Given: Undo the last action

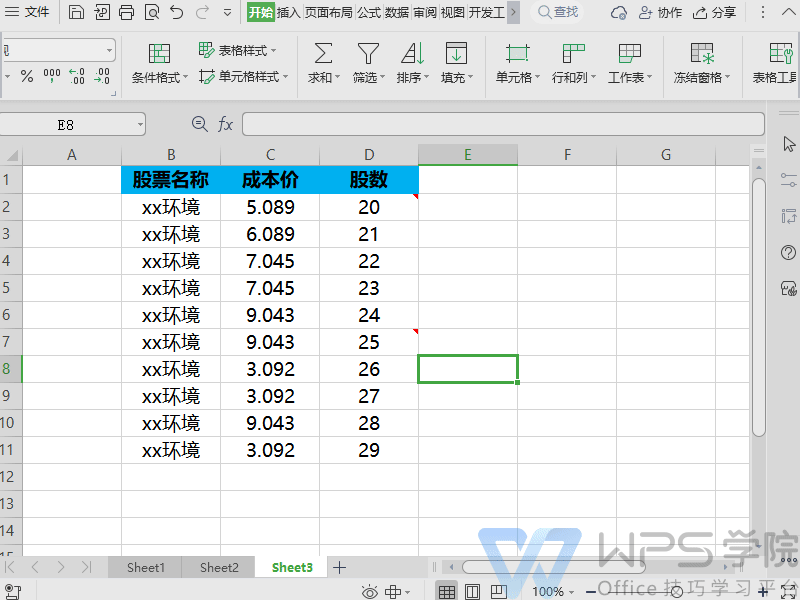Looking at the screenshot, I should tap(177, 12).
